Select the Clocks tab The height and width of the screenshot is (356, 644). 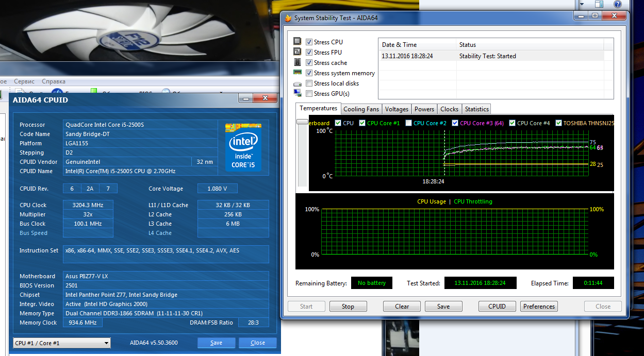(449, 109)
